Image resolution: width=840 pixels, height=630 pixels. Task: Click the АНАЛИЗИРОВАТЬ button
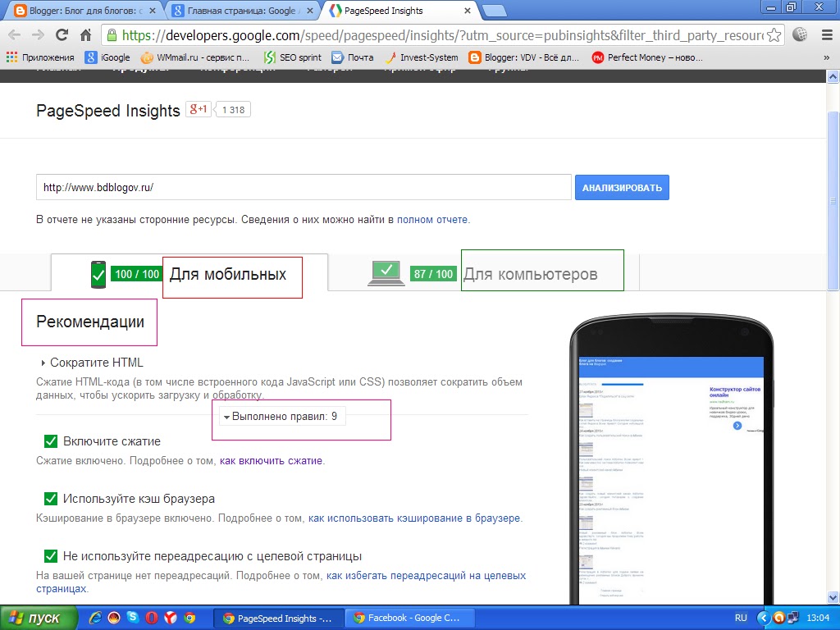coord(622,188)
